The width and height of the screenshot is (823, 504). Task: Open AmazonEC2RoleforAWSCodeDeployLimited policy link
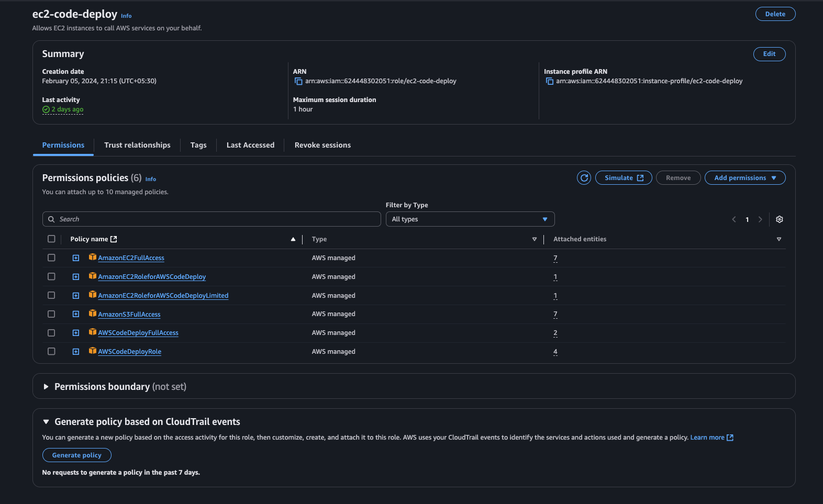tap(163, 296)
